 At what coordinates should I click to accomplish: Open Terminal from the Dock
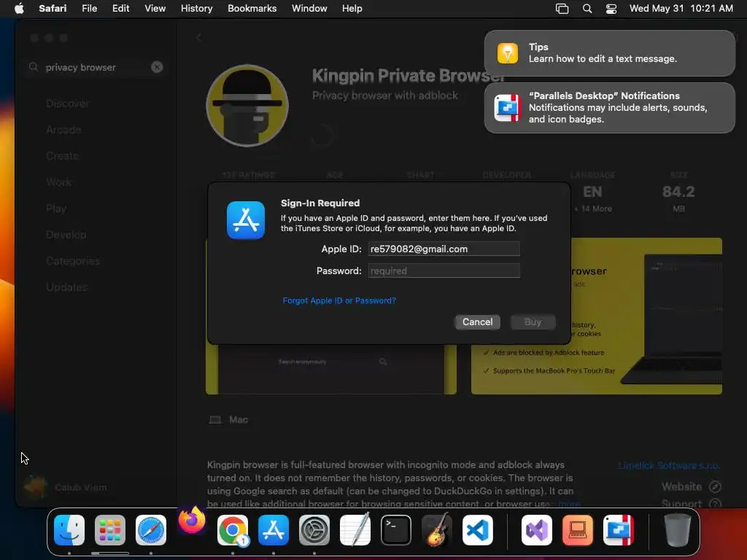coord(396,530)
